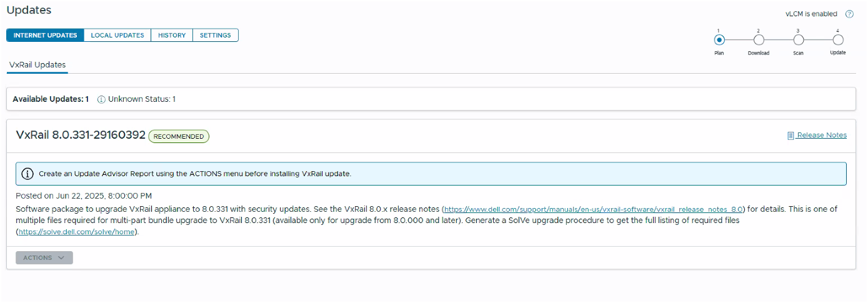Image resolution: width=868 pixels, height=303 pixels.
Task: Open the Local Updates tab
Action: 117,36
